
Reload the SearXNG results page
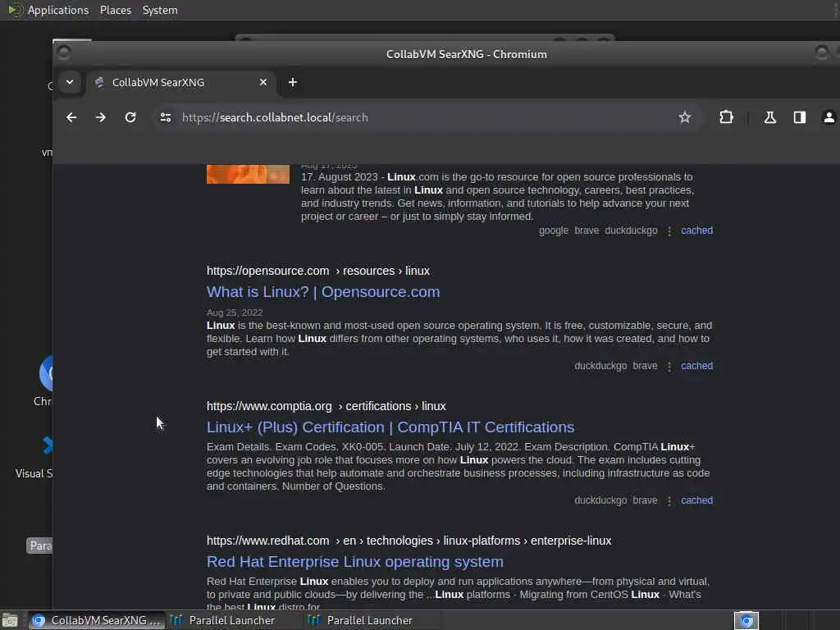[130, 117]
